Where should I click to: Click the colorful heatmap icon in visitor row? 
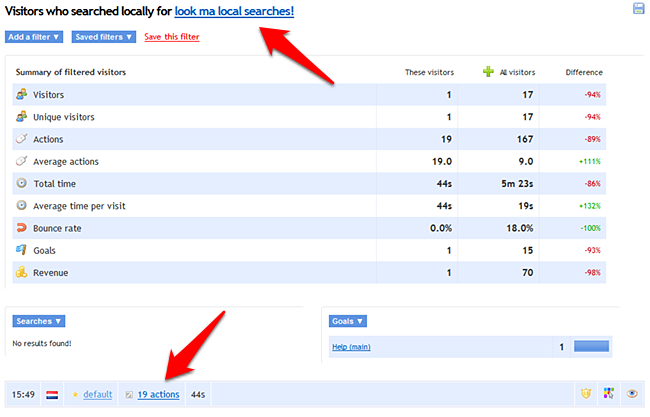pos(609,393)
